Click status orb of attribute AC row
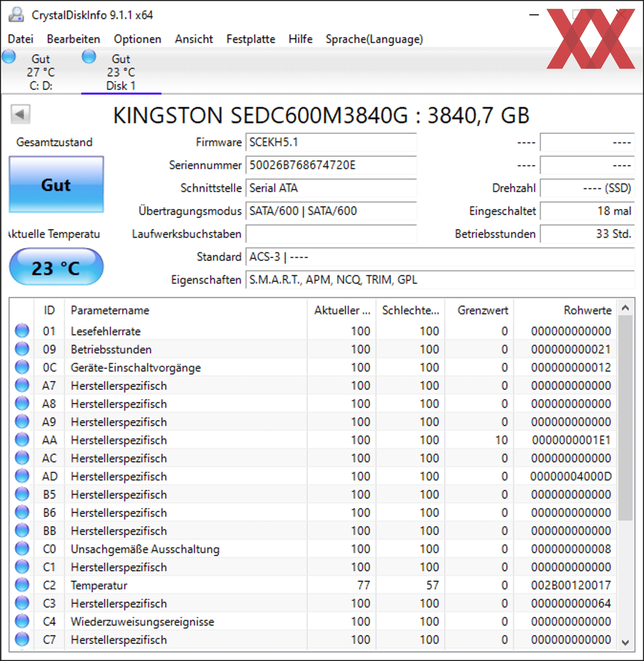The width and height of the screenshot is (644, 661). (22, 458)
